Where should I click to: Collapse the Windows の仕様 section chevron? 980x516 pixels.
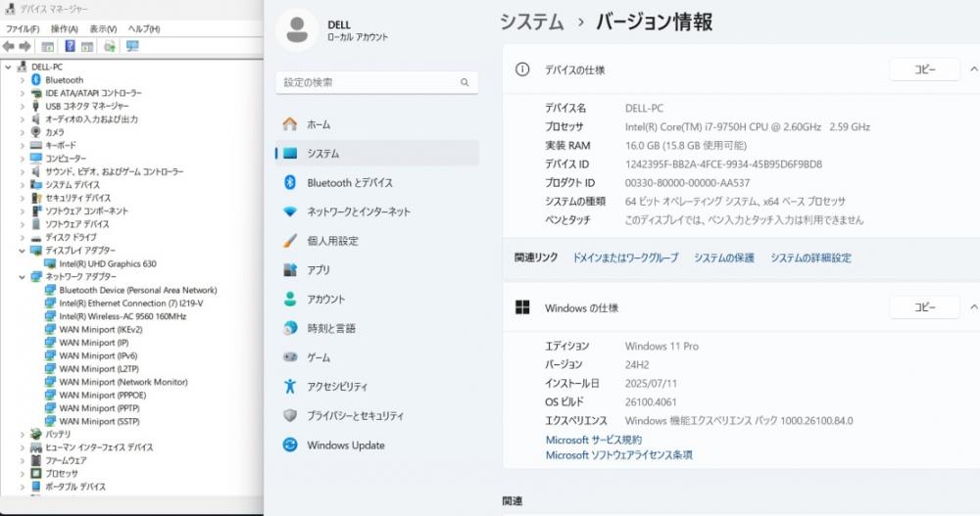[973, 307]
